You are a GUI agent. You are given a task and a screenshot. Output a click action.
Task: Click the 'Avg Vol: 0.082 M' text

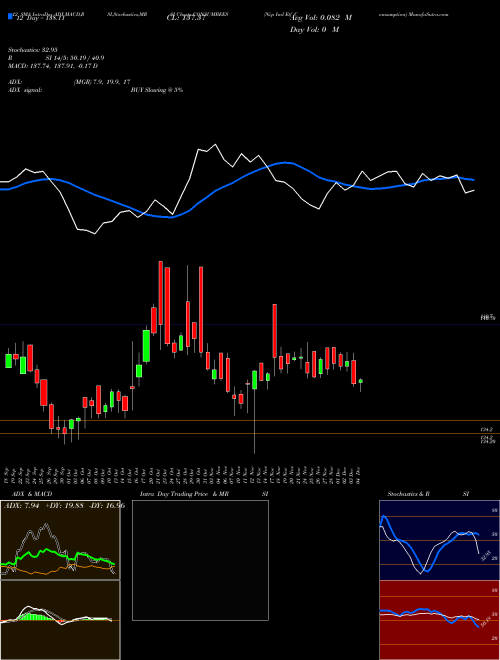tap(321, 18)
